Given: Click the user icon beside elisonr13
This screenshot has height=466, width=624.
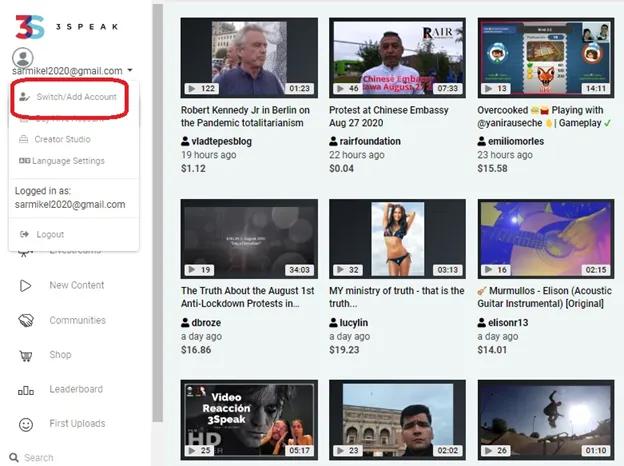Looking at the screenshot, I should point(482,322).
